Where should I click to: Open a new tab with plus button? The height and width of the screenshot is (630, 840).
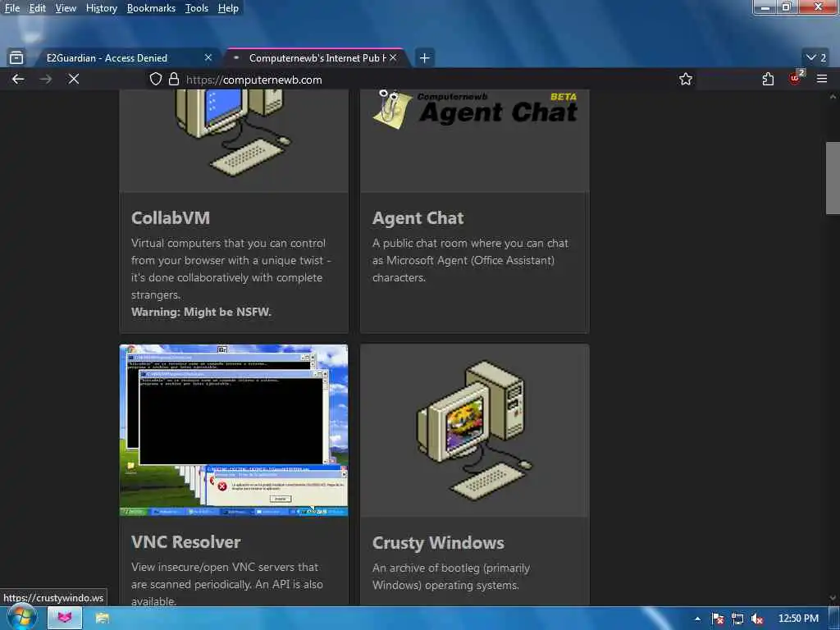click(424, 58)
